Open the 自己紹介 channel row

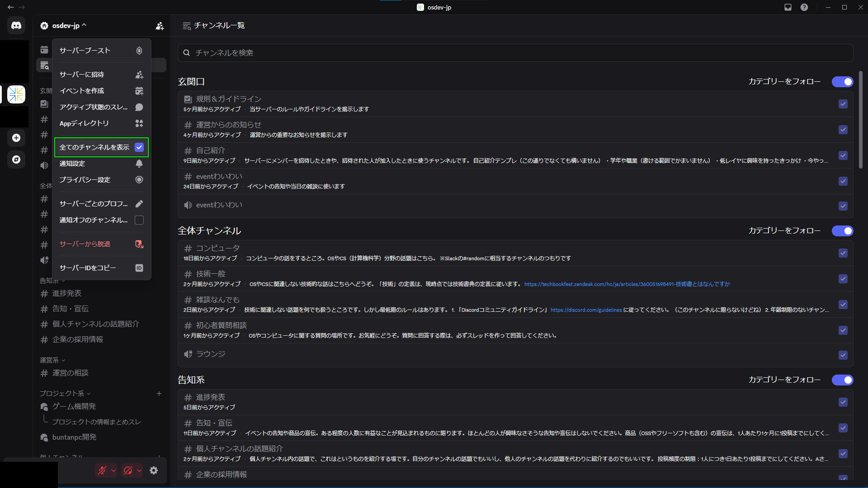coord(515,155)
